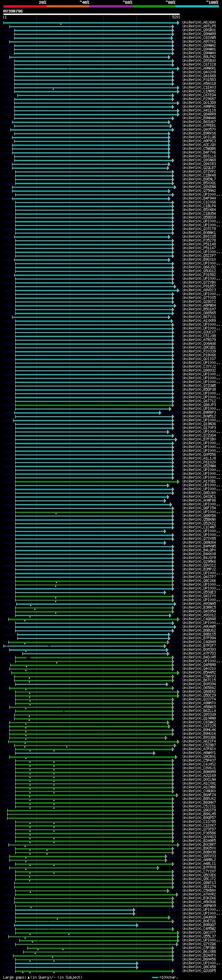The height and width of the screenshot is (980, 222).
Task: Select hit label UniRef100_P91857
Action: 199,286
